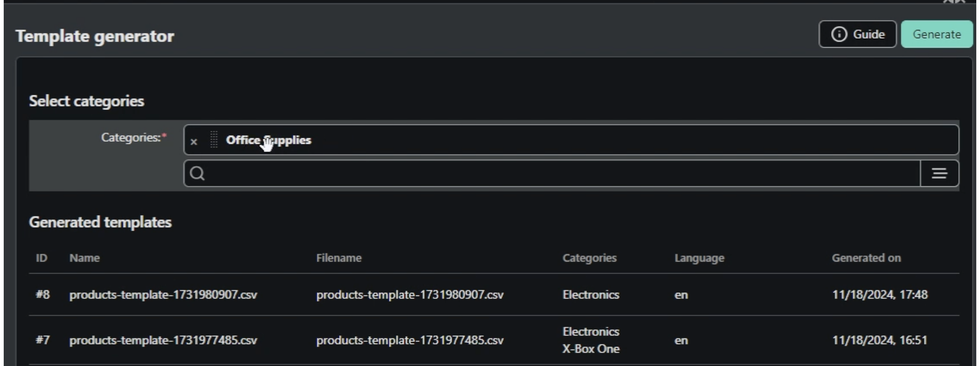The height and width of the screenshot is (366, 980).
Task: Open filename products-template-1731977485.csv in row #7
Action: [410, 340]
